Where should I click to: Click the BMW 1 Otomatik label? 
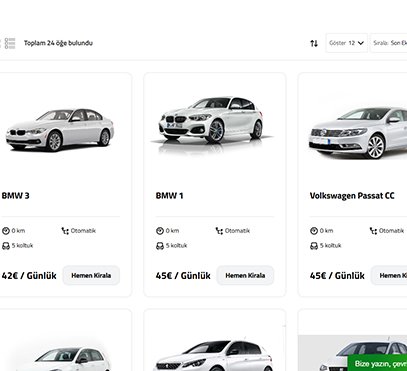point(237,231)
